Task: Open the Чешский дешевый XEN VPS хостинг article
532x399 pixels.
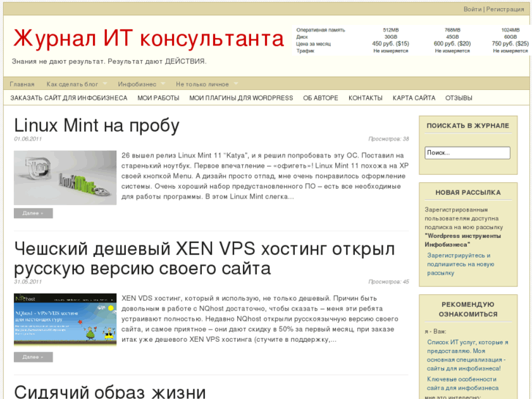Action: [204, 258]
